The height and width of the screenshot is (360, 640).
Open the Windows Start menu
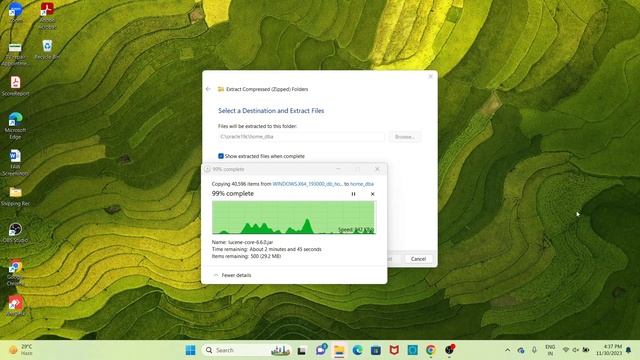pyautogui.click(x=190, y=350)
